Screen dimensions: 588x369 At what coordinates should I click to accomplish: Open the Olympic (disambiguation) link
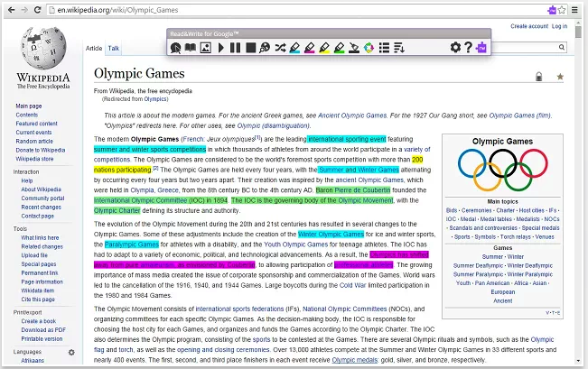(274, 126)
